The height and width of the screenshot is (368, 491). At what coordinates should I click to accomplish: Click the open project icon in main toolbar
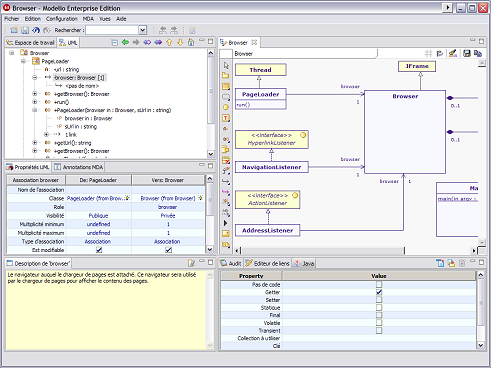coord(14,30)
